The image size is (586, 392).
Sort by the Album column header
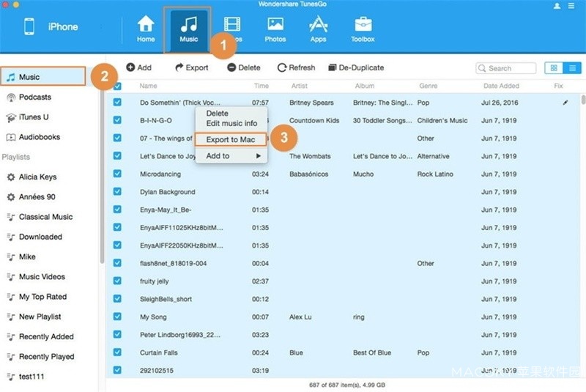pyautogui.click(x=364, y=86)
